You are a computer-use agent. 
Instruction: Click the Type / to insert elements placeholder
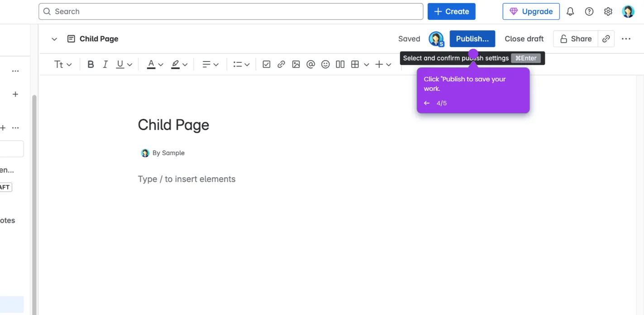(x=186, y=179)
